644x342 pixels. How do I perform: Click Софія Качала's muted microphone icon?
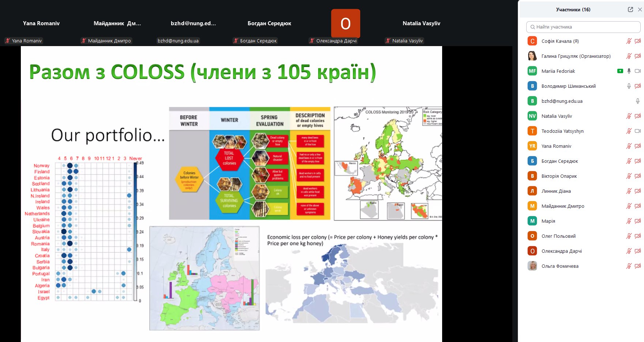click(629, 41)
